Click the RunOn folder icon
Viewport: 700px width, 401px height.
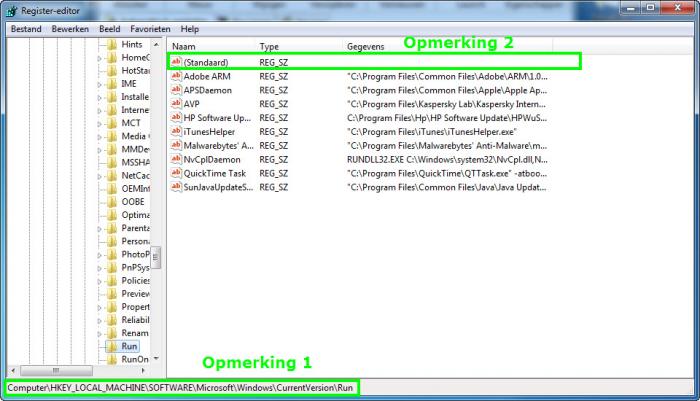tap(112, 359)
